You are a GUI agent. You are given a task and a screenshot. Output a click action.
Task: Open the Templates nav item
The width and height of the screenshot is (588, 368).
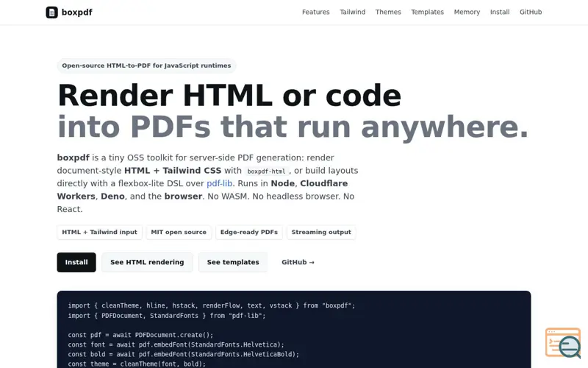pyautogui.click(x=427, y=12)
